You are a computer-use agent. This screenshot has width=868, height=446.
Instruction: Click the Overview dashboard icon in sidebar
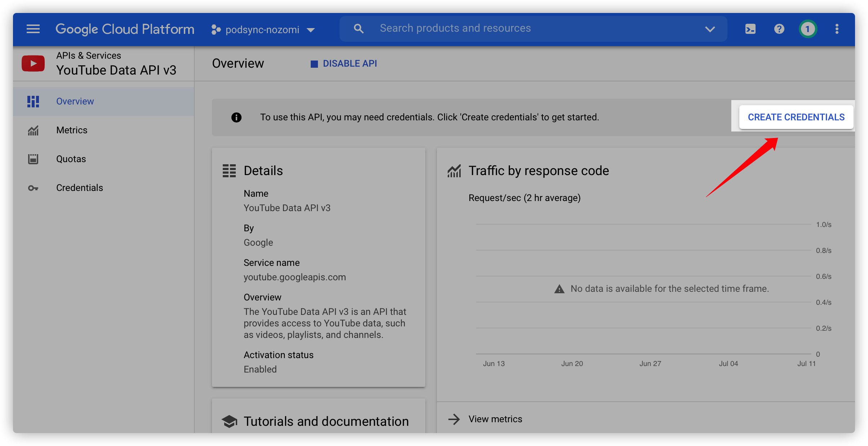pos(33,101)
